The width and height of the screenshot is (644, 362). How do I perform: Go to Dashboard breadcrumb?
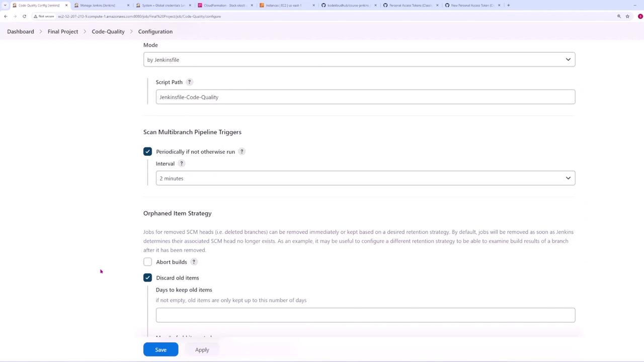click(21, 31)
